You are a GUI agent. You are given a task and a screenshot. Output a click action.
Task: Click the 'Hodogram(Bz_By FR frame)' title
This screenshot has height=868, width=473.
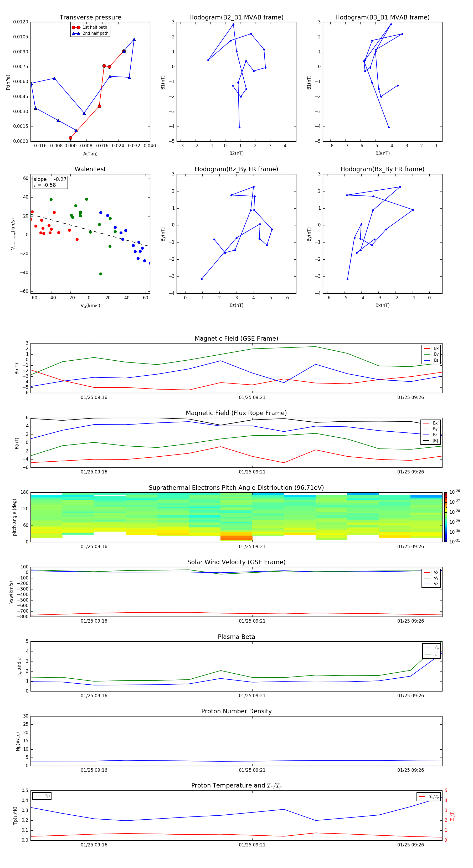pos(236,169)
